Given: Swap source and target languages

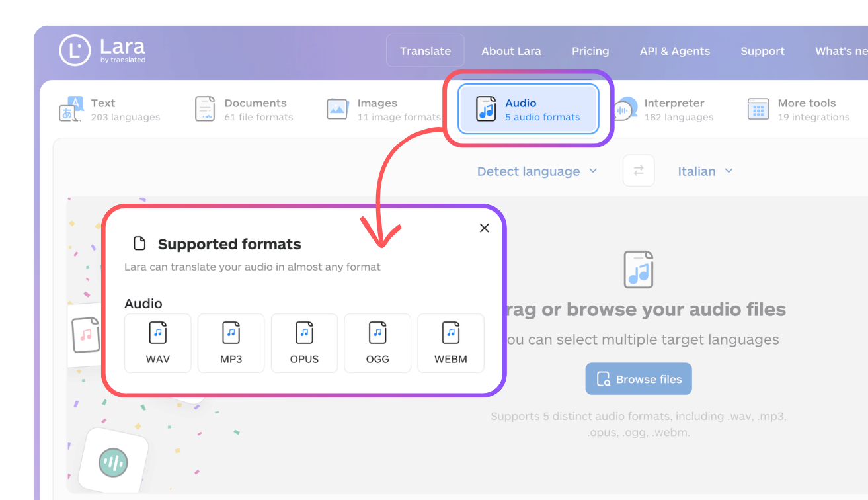Looking at the screenshot, I should click(639, 171).
